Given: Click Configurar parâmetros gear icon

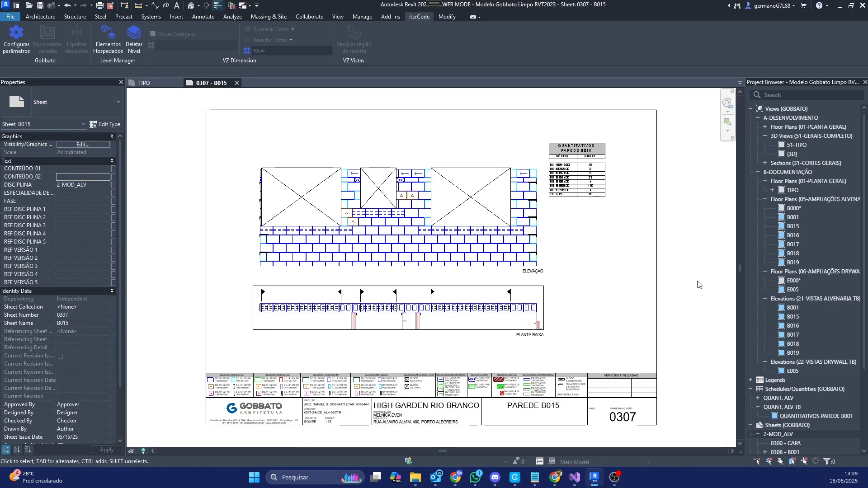Looking at the screenshot, I should point(16,33).
